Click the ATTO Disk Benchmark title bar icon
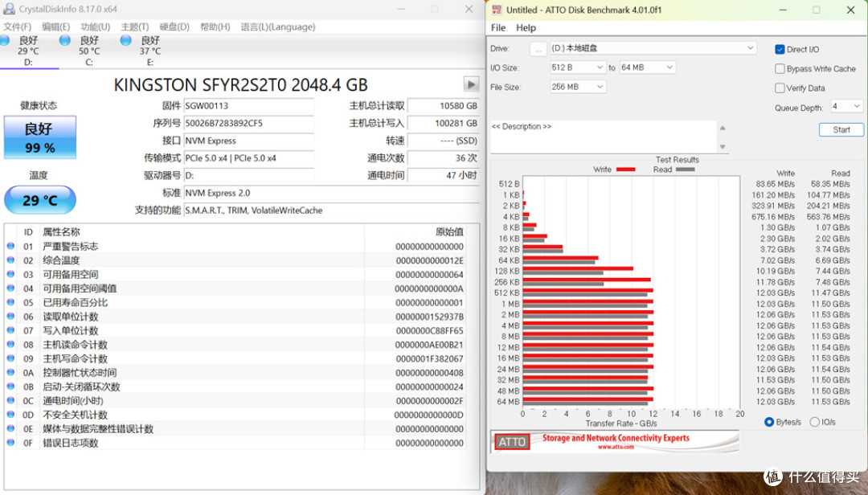This screenshot has width=868, height=495. click(497, 10)
